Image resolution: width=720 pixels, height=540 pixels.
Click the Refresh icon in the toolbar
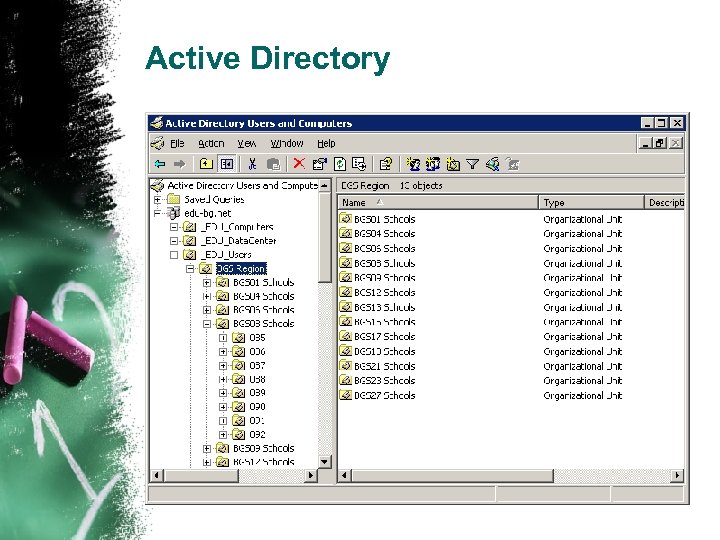[x=340, y=163]
